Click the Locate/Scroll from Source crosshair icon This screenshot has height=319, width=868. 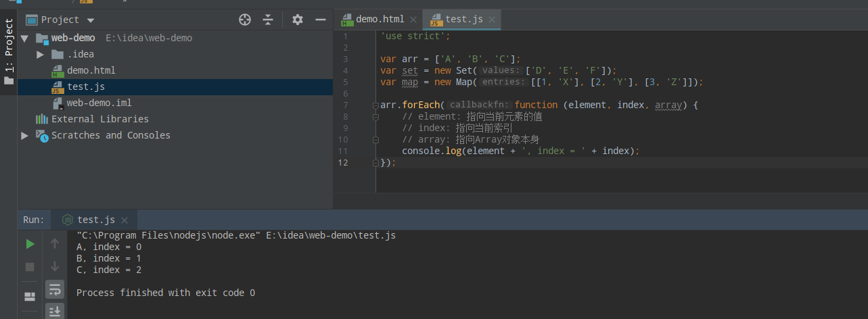(x=245, y=20)
